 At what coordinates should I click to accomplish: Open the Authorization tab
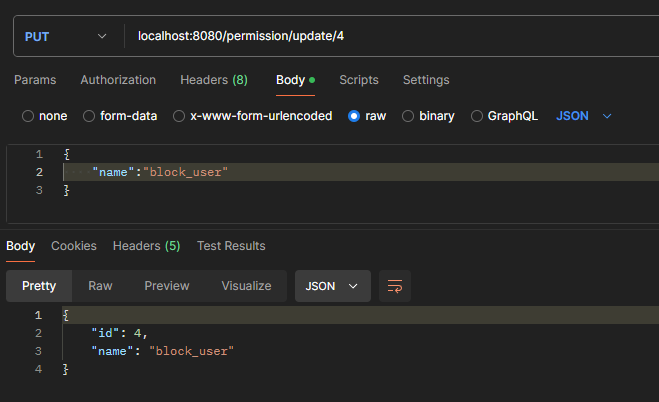tap(118, 80)
